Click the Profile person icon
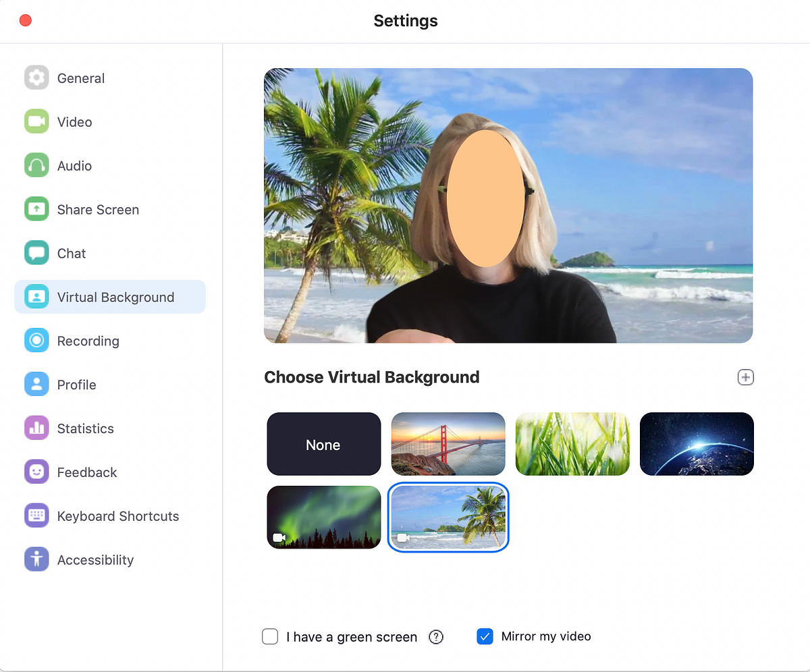810x672 pixels. pyautogui.click(x=36, y=385)
